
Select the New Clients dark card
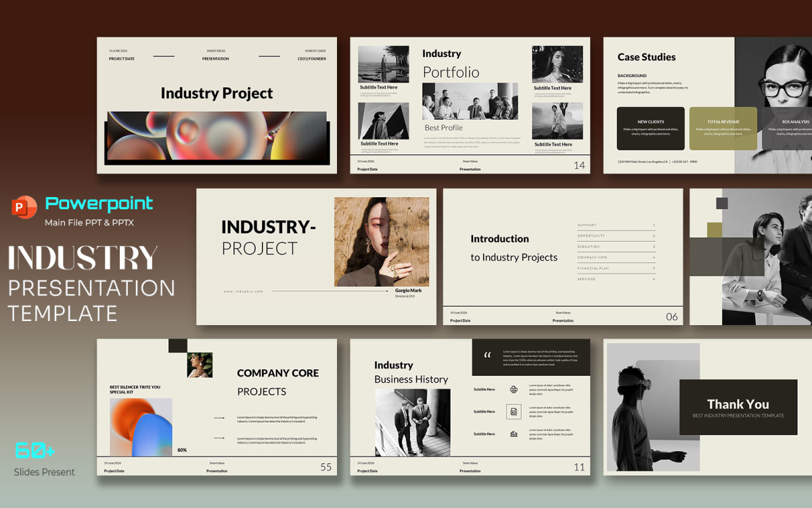(650, 129)
